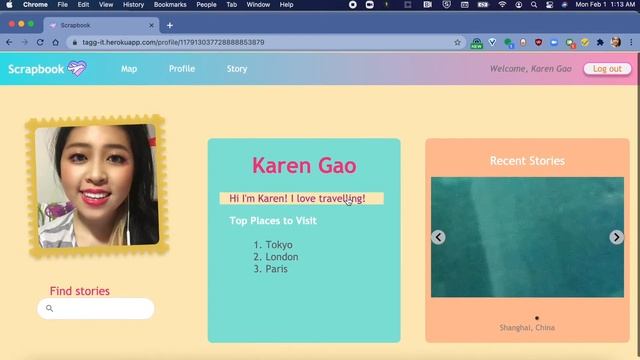Click the URL address bar
The height and width of the screenshot is (360, 640).
[265, 42]
